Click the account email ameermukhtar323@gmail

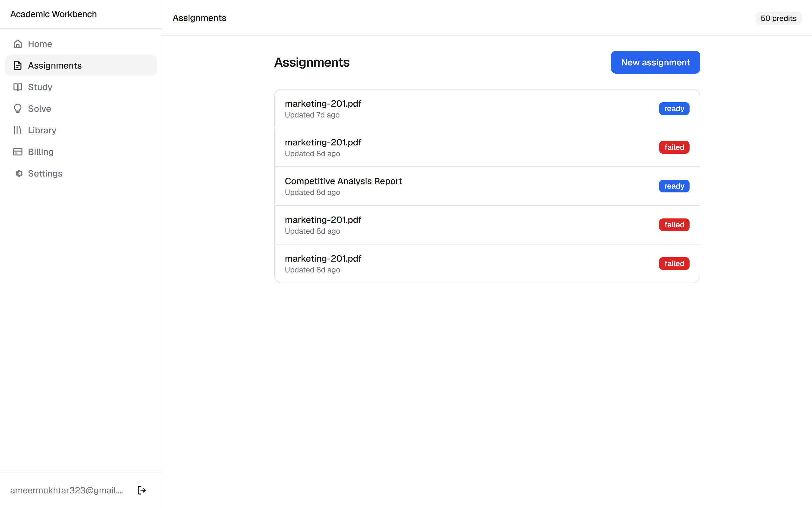[x=66, y=490]
